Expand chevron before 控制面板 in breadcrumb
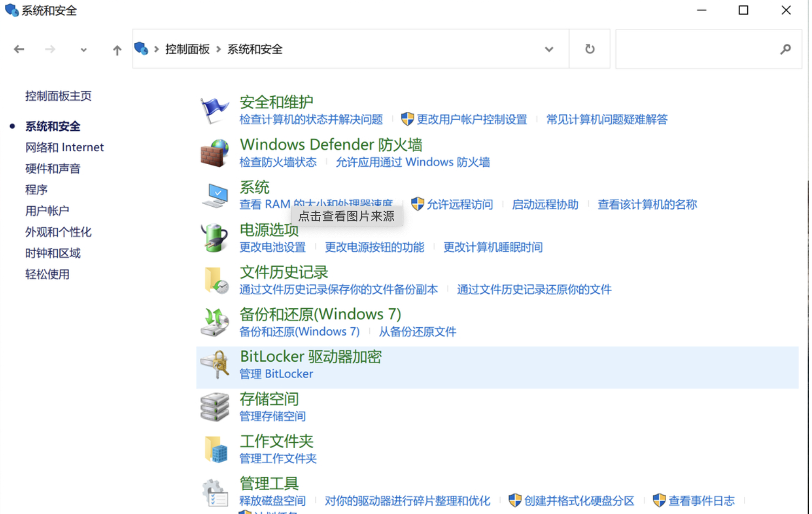 tap(157, 49)
